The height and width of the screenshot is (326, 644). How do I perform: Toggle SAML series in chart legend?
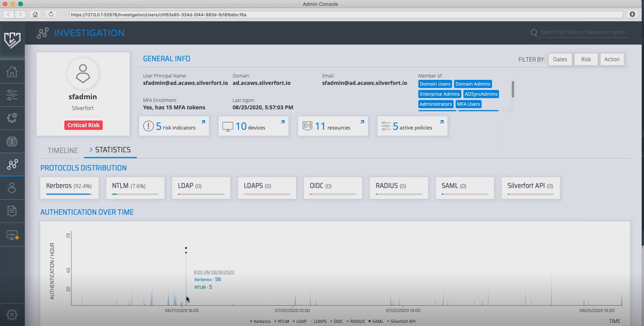[x=376, y=321]
